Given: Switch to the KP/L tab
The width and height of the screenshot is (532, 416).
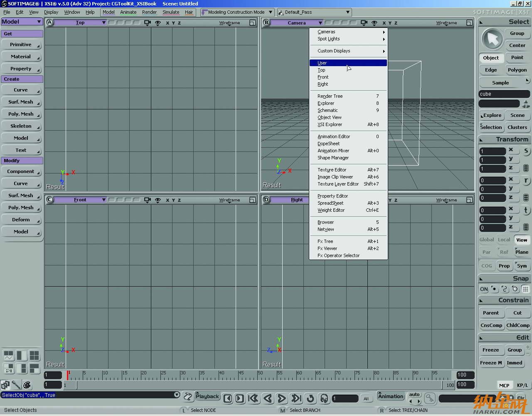Looking at the screenshot, I should pyautogui.click(x=522, y=385).
